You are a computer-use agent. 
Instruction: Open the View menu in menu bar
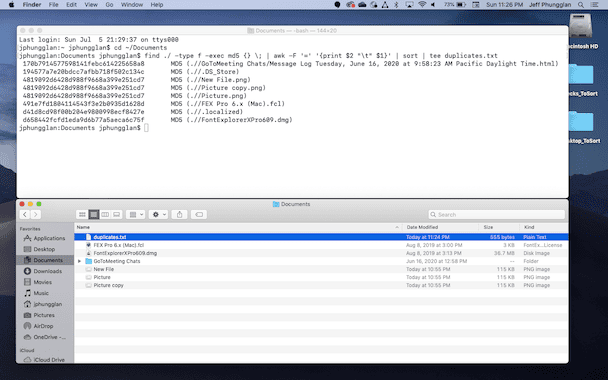pos(91,5)
